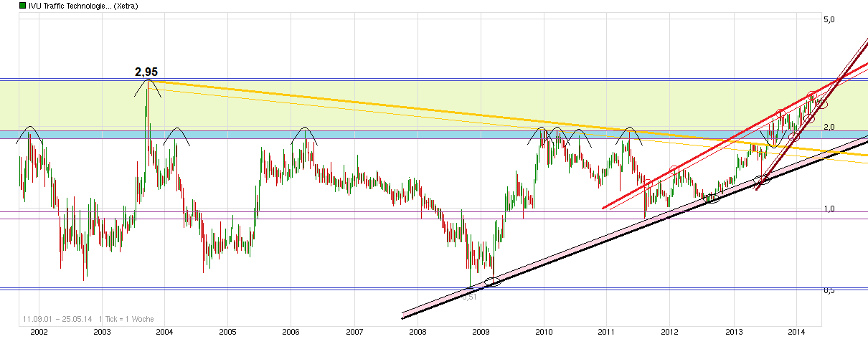This screenshot has width=868, height=349.
Task: Click the 0,51 low price label
Action: pos(469,296)
